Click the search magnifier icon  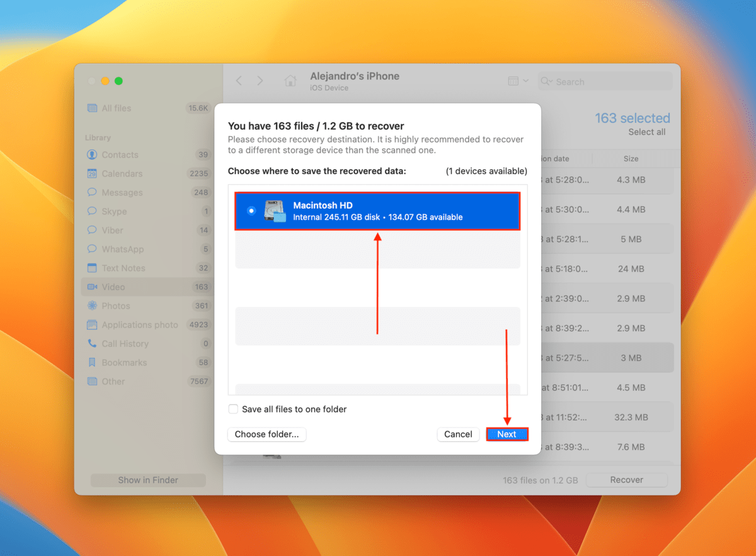click(x=546, y=81)
